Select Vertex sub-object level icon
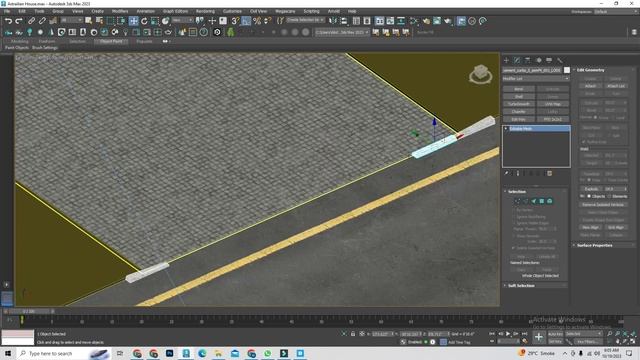This screenshot has height=360, width=640. pyautogui.click(x=517, y=201)
